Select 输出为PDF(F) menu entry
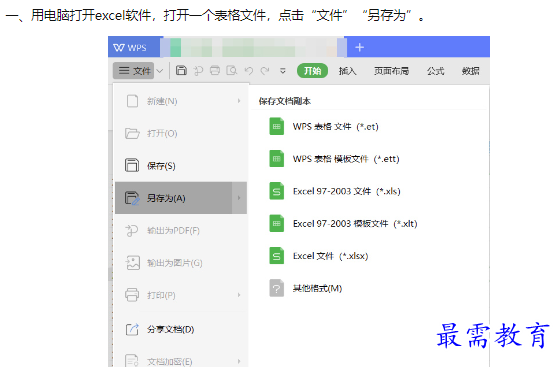 [x=181, y=231]
